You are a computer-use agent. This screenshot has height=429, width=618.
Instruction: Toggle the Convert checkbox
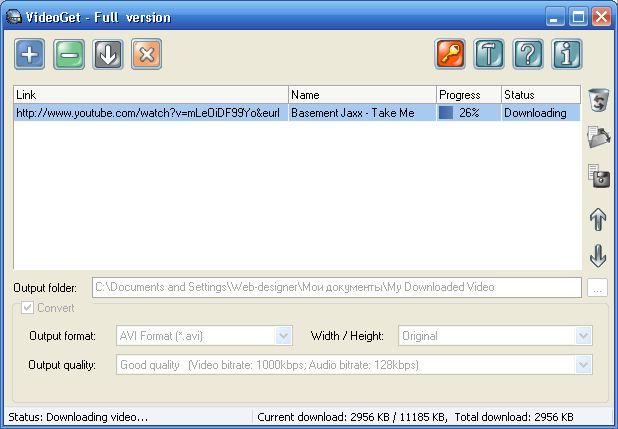28,308
